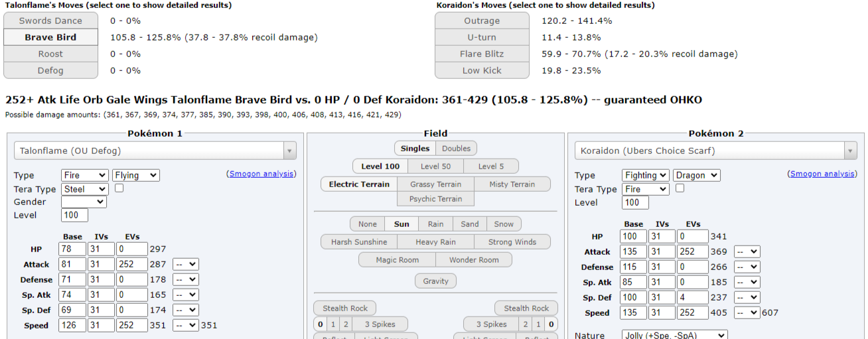868x339 pixels.
Task: Set weather to Heavy Rain
Action: pos(436,241)
